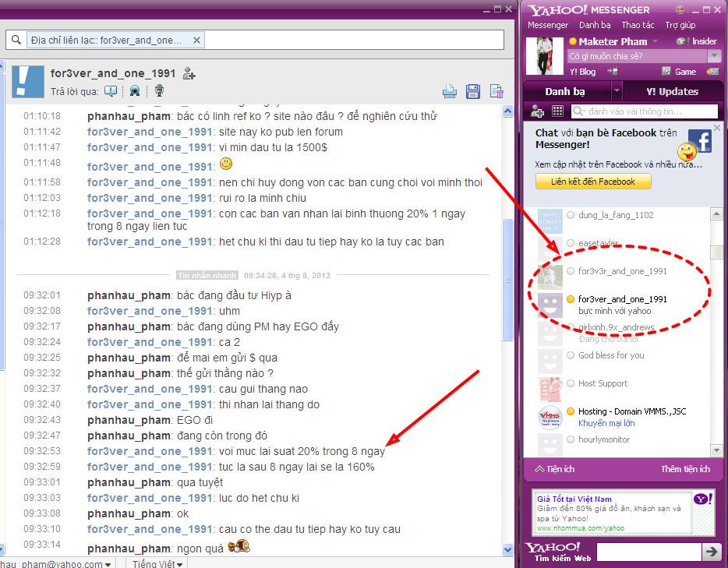Expand the status dropdown next to Maketer Pham

tap(655, 41)
